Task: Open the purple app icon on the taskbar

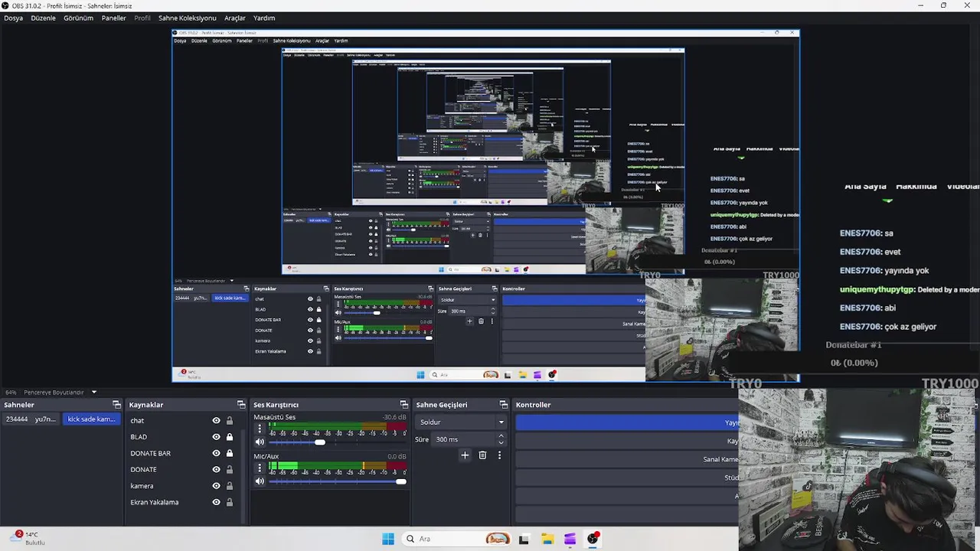Action: (x=570, y=539)
